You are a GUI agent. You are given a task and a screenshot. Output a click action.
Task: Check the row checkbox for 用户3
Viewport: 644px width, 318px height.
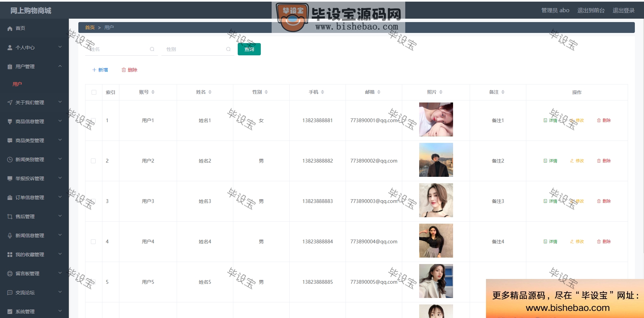(x=93, y=201)
